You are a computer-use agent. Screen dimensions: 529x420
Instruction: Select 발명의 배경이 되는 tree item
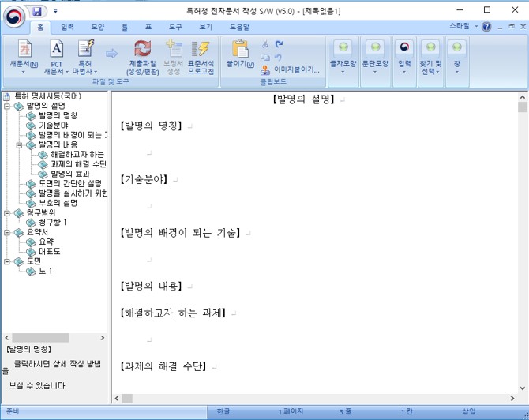[x=73, y=135]
